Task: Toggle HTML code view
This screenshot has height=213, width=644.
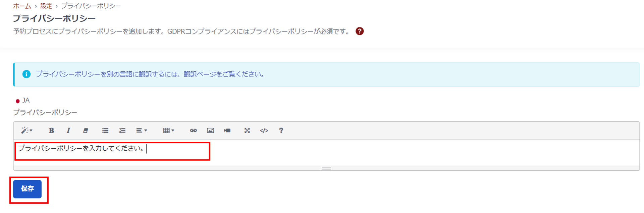Action: click(264, 131)
